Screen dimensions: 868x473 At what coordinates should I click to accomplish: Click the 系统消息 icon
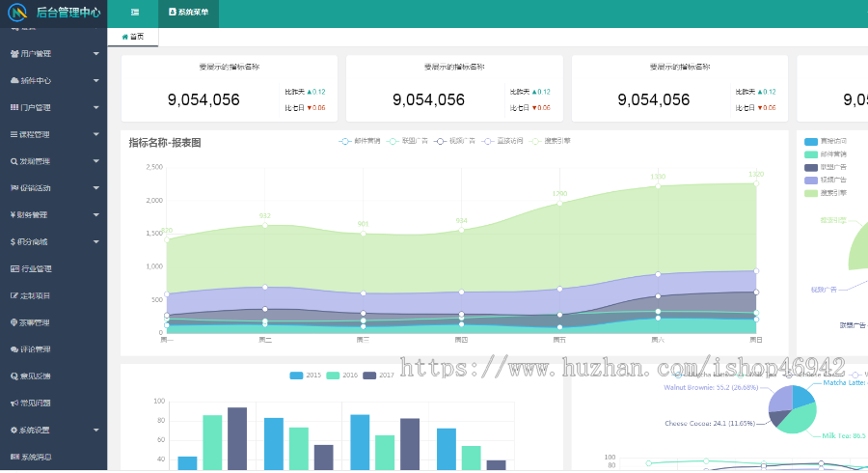coord(14,457)
